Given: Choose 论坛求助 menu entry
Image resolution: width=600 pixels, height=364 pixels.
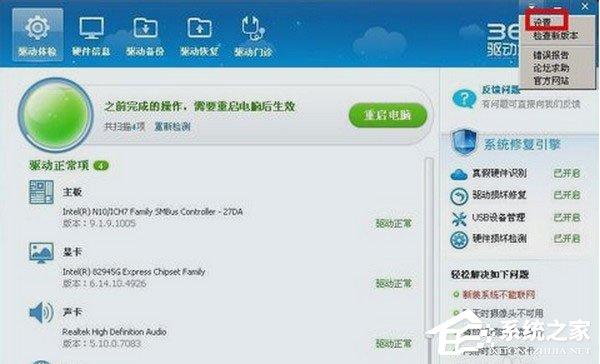Looking at the screenshot, I should click(551, 68).
